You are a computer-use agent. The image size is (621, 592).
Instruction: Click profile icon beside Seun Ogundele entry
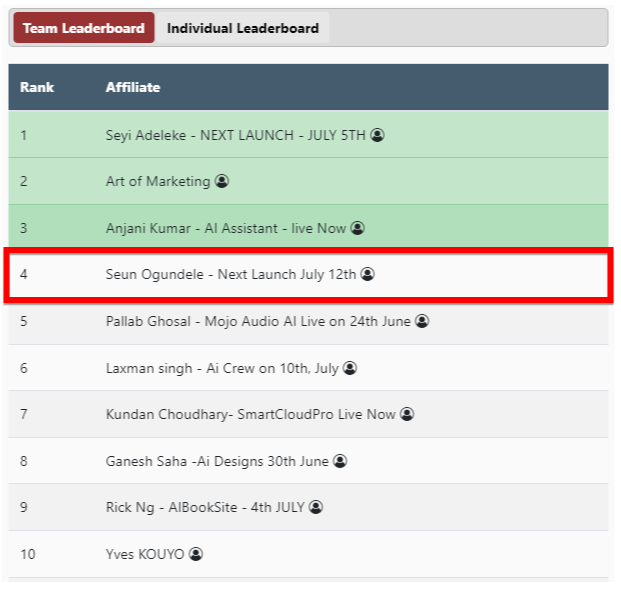coord(367,274)
